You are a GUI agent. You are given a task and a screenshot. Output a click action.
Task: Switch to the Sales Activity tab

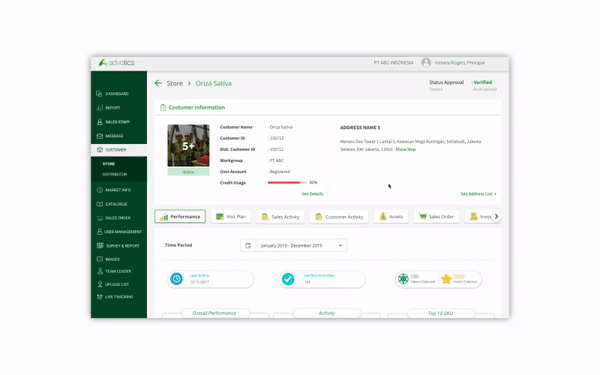click(280, 217)
